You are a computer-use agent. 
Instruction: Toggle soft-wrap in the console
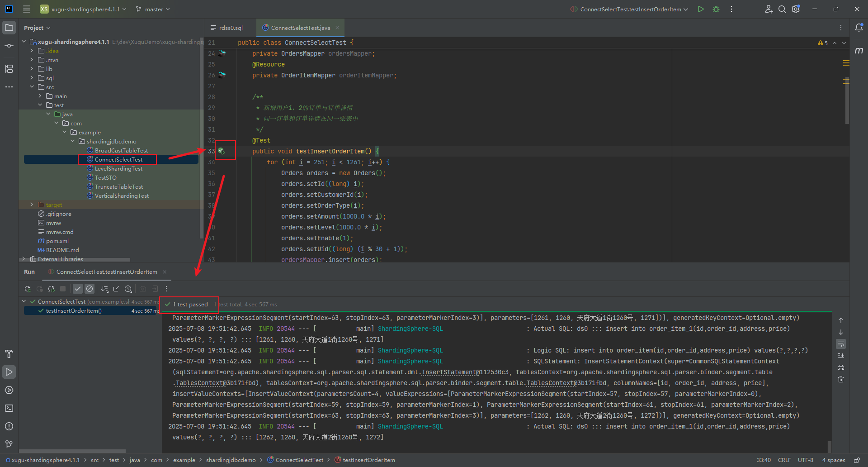click(x=841, y=344)
